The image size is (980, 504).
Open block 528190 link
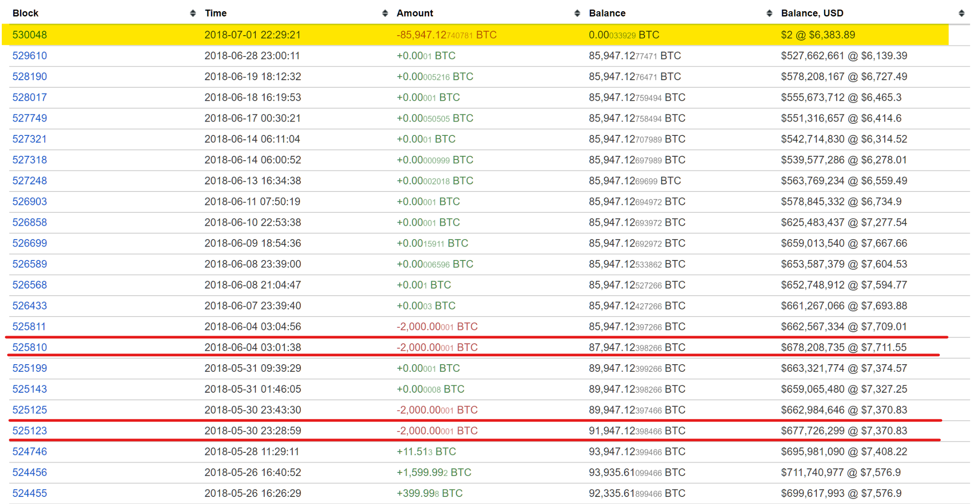(x=29, y=77)
